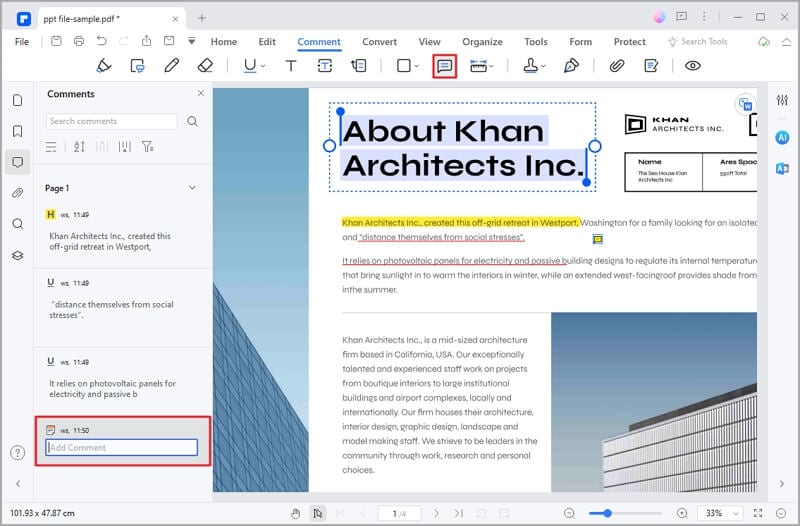This screenshot has height=526, width=800.
Task: Jump to last page button
Action: point(458,513)
